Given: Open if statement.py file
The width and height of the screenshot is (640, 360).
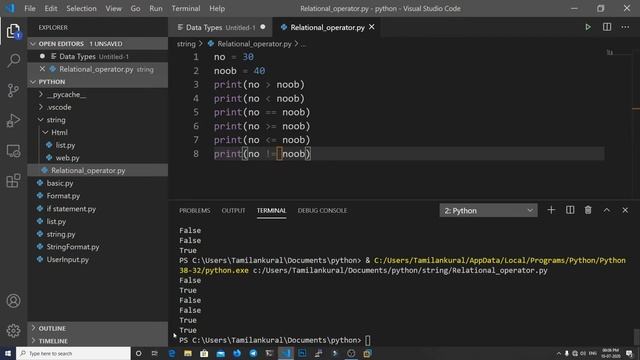Looking at the screenshot, I should (x=98, y=209).
